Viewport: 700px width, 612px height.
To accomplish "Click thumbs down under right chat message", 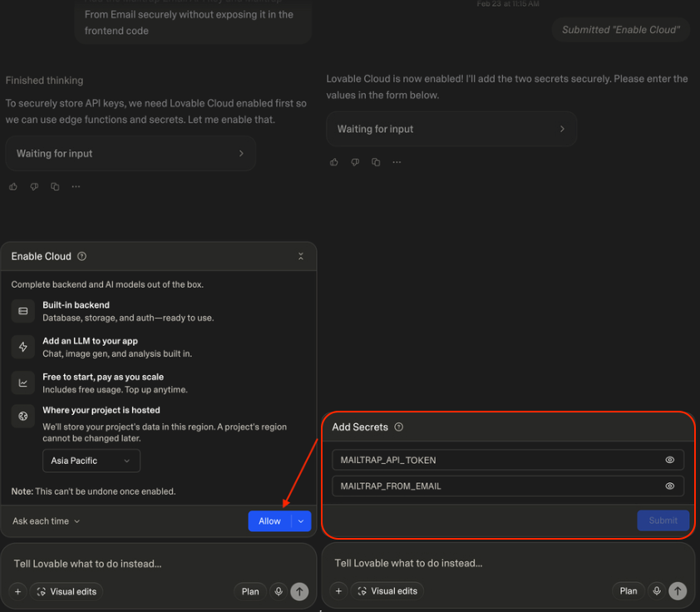I will pos(355,162).
